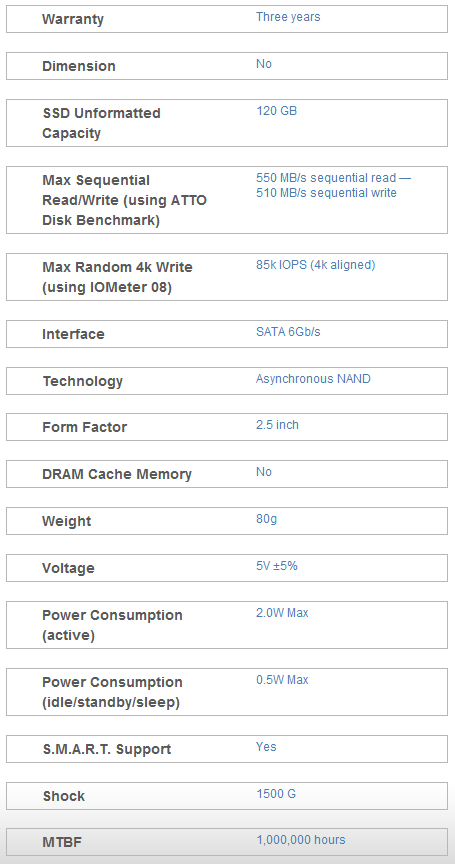Screen dimensions: 455x864
Task: Click Asynchronous NAND technology value
Action: pyautogui.click(x=313, y=379)
